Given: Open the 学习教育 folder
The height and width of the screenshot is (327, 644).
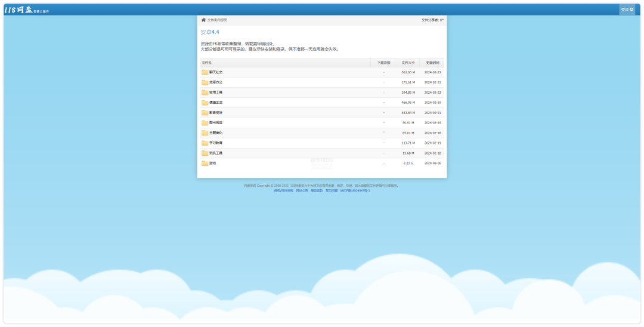Looking at the screenshot, I should (215, 143).
